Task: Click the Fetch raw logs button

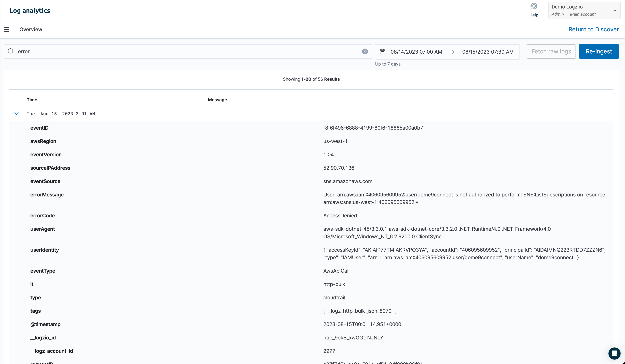Action: 551,51
